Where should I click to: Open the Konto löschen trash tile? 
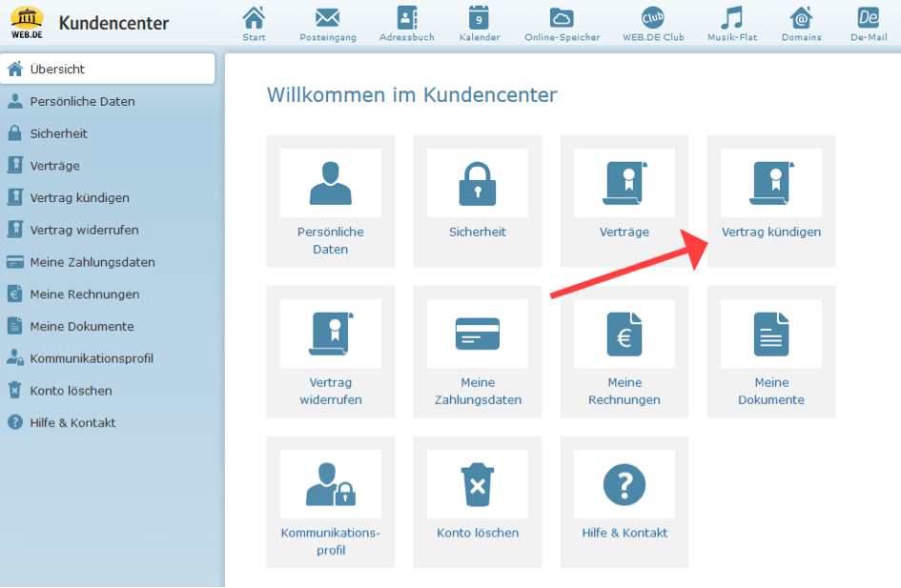478,502
